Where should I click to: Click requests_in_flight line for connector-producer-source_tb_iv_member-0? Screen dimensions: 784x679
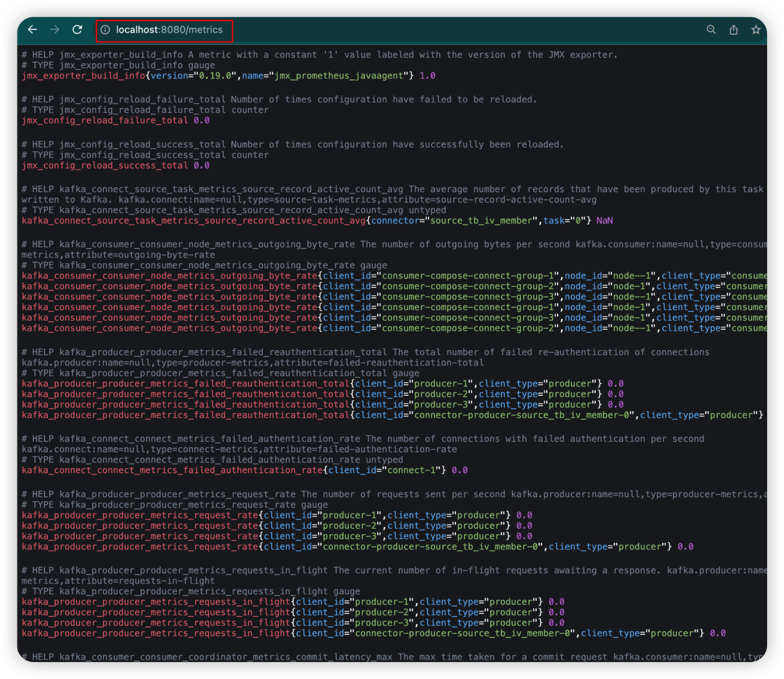[374, 633]
